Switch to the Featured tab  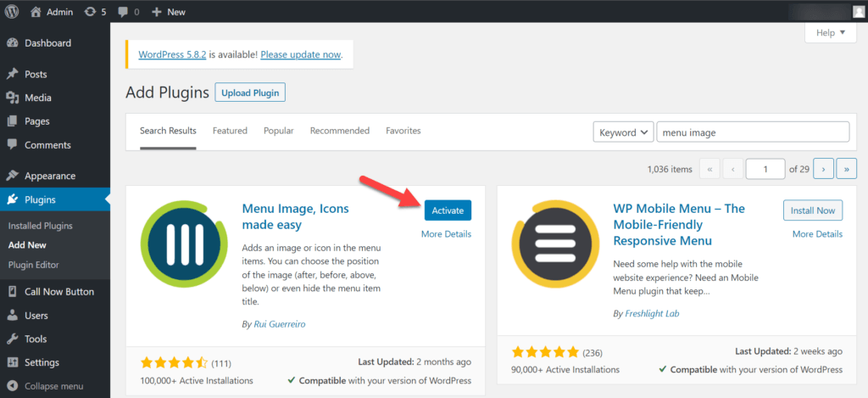pyautogui.click(x=230, y=132)
